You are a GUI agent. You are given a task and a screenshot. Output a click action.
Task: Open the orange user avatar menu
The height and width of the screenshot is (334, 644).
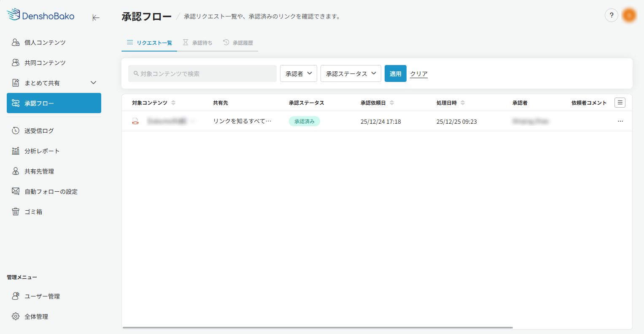click(x=629, y=15)
